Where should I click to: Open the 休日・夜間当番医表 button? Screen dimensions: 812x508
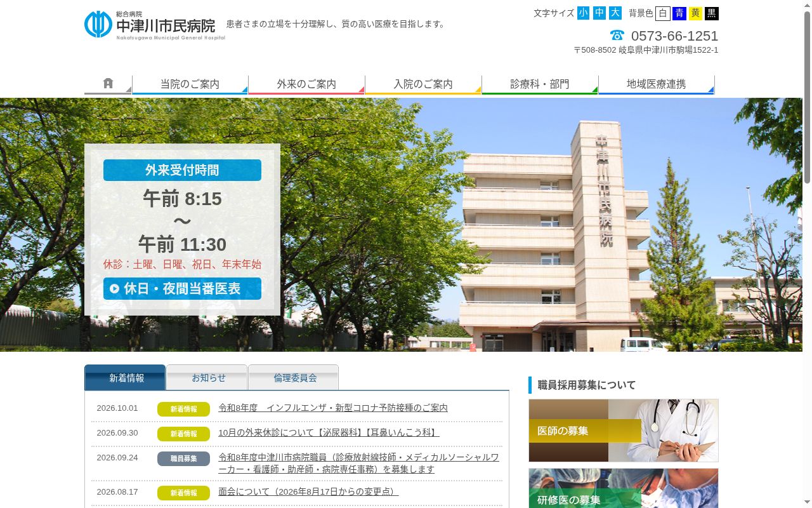pyautogui.click(x=182, y=288)
